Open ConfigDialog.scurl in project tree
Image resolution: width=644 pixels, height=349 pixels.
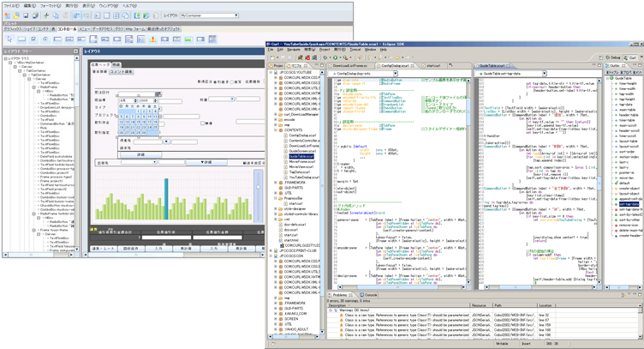[301, 135]
